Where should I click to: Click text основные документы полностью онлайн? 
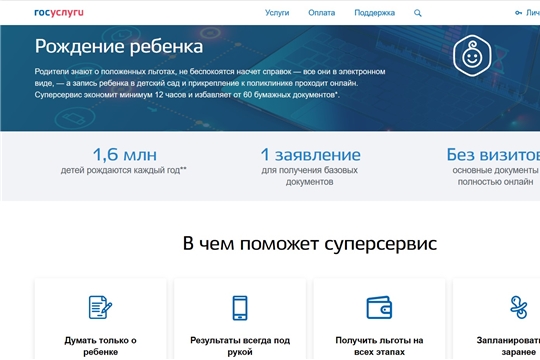[x=495, y=176]
